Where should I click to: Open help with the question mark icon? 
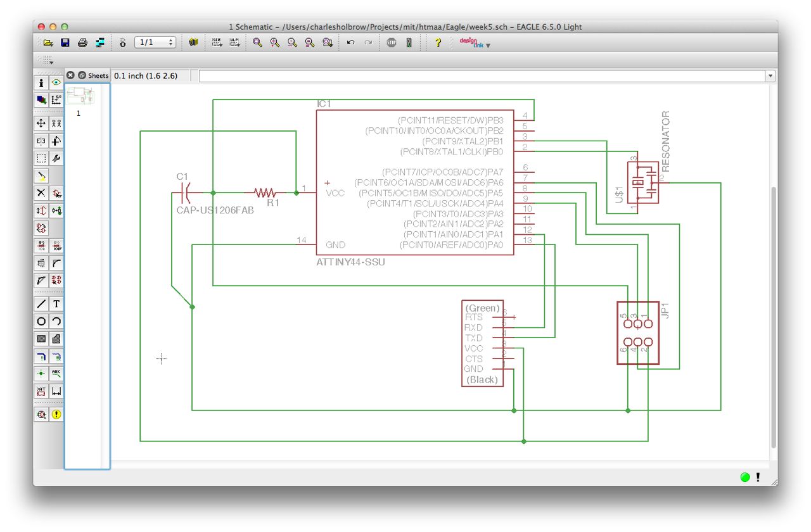coord(438,42)
